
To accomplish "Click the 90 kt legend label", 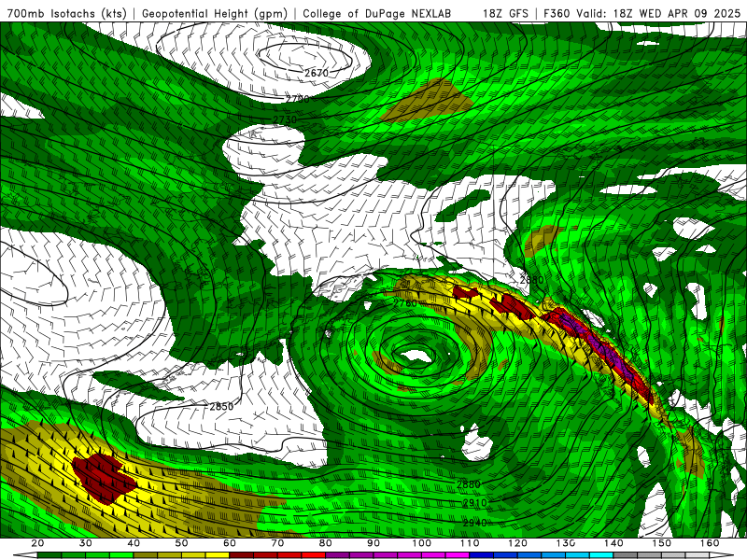I will coord(373,543).
